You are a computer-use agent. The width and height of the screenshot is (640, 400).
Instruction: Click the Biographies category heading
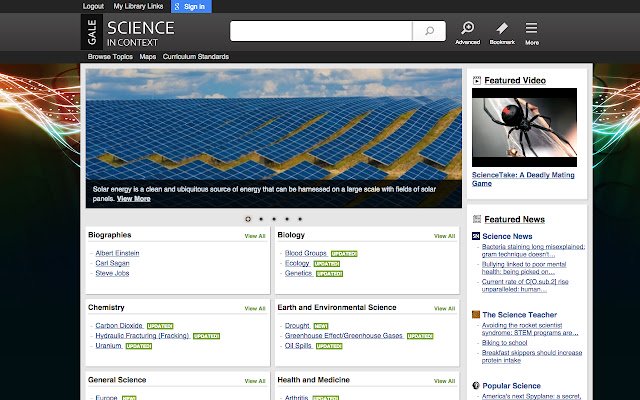click(x=110, y=235)
